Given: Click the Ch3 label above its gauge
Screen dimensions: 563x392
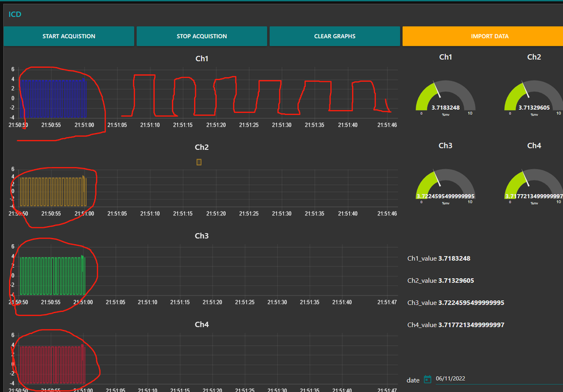Looking at the screenshot, I should (x=446, y=146).
